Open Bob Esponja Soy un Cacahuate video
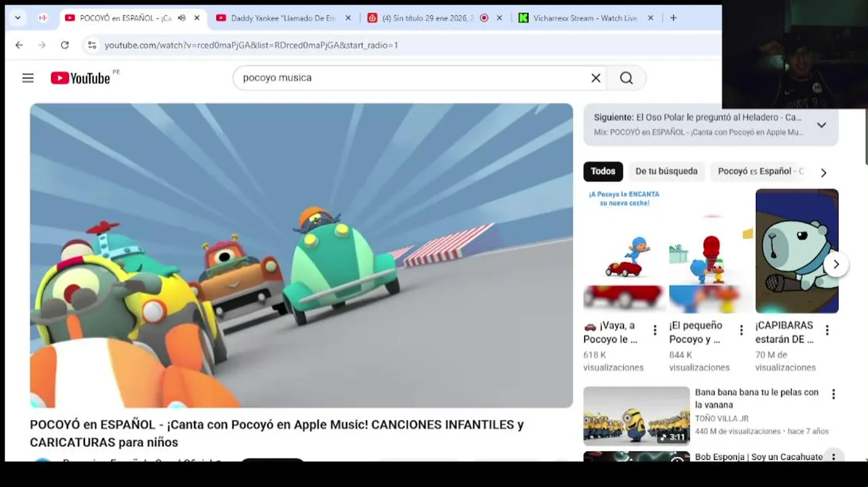 [x=758, y=457]
